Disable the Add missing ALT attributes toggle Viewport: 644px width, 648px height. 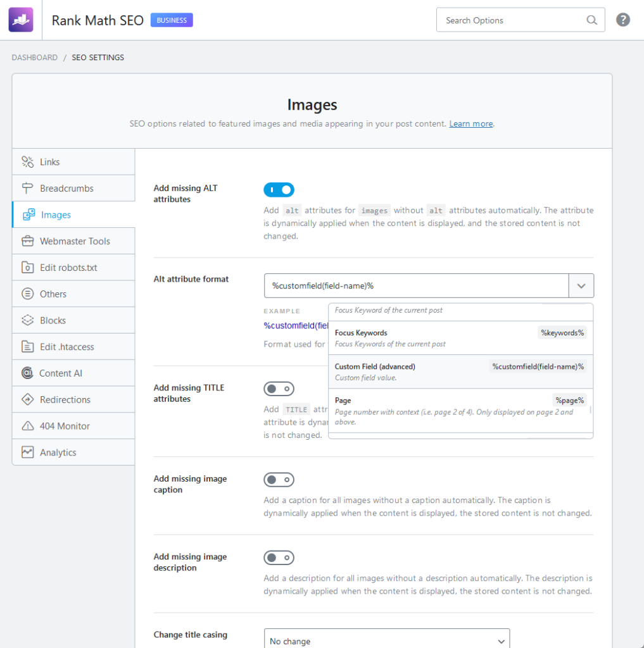point(279,190)
